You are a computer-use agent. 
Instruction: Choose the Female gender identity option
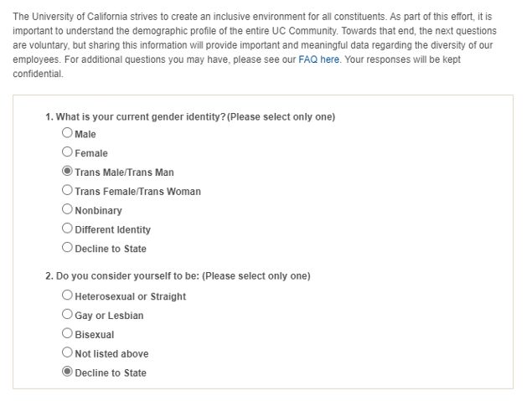pos(67,152)
